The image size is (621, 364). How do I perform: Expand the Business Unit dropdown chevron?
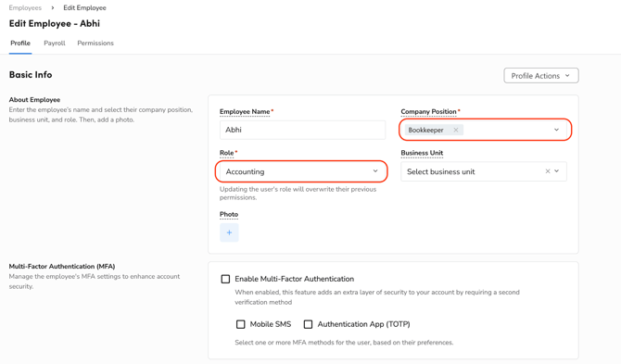[557, 171]
